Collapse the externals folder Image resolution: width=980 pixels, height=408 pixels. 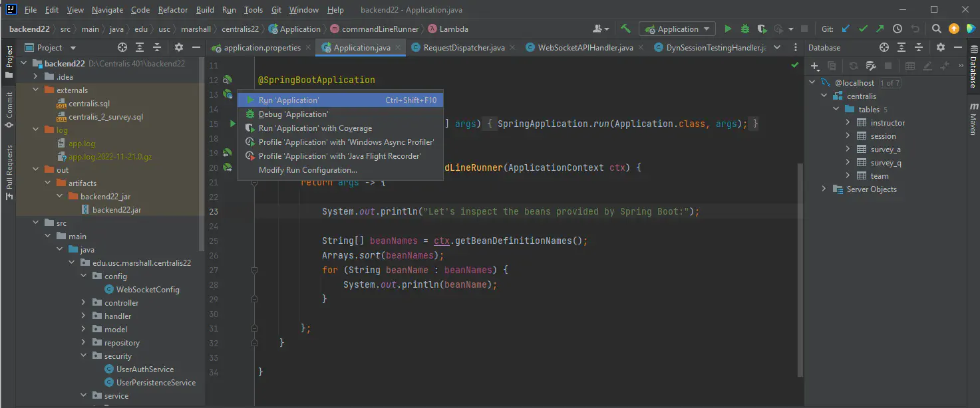[x=36, y=90]
